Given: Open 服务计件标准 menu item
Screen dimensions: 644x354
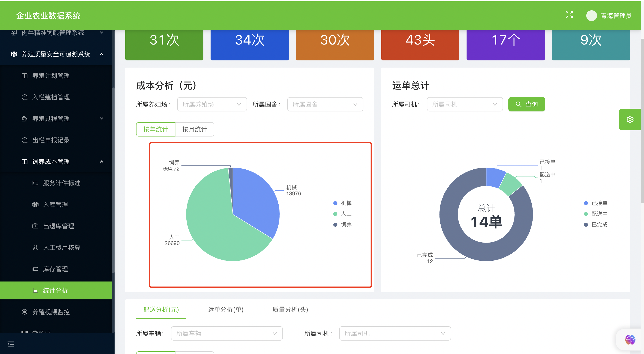Looking at the screenshot, I should pyautogui.click(x=56, y=183).
